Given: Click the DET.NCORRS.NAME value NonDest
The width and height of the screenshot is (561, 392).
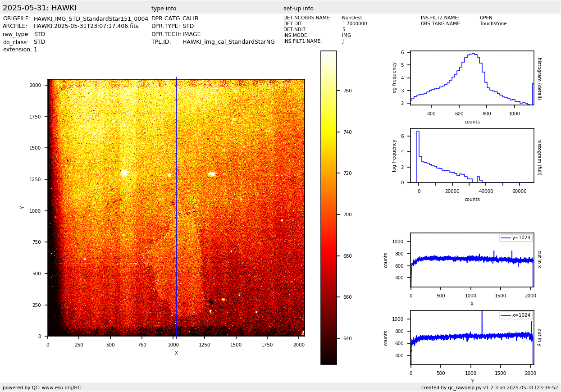Looking at the screenshot, I should [x=352, y=18].
